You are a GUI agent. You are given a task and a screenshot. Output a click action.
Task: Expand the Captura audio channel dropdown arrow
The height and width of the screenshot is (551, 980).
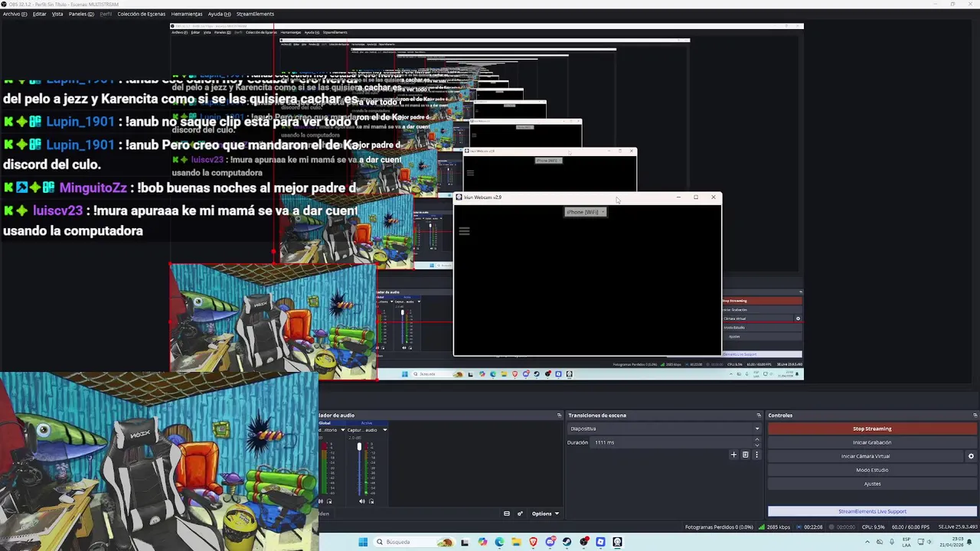coord(385,430)
